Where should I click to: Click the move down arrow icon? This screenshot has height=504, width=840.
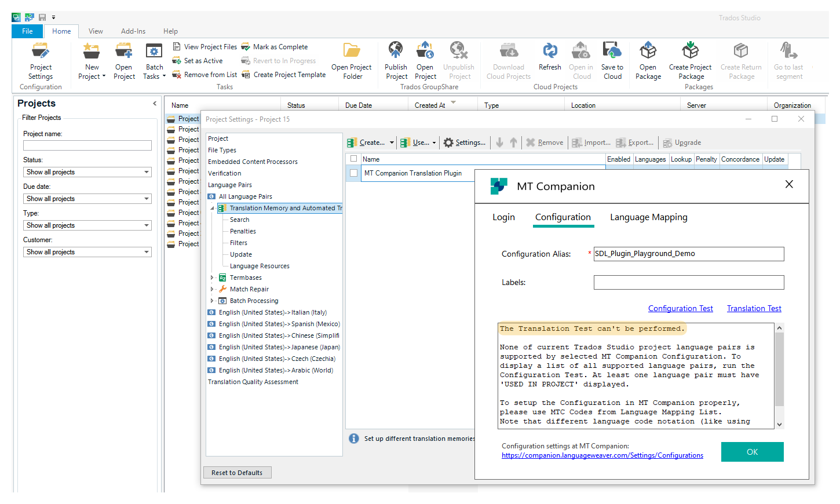(x=499, y=143)
